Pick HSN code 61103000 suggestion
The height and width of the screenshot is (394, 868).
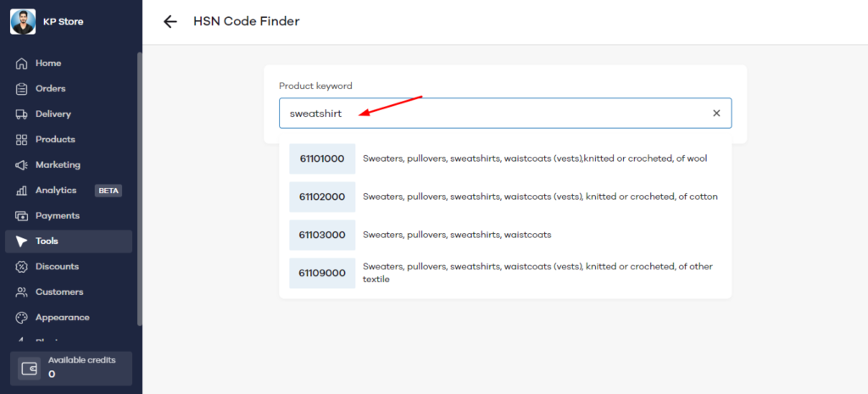click(504, 235)
